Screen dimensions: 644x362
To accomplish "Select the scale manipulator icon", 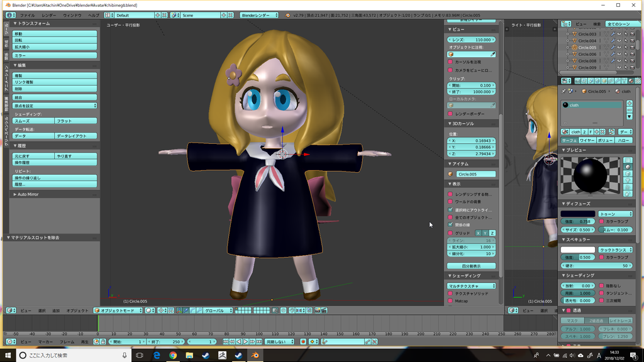I will point(199,310).
